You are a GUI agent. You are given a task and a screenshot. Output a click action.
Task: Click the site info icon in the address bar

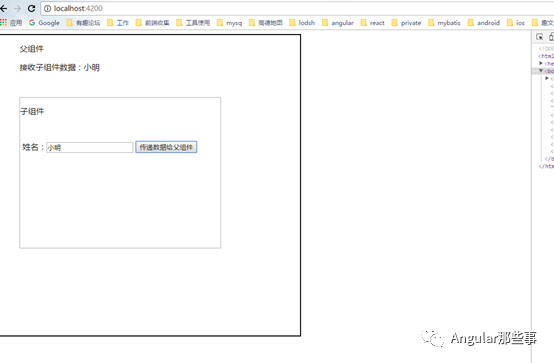pyautogui.click(x=47, y=8)
